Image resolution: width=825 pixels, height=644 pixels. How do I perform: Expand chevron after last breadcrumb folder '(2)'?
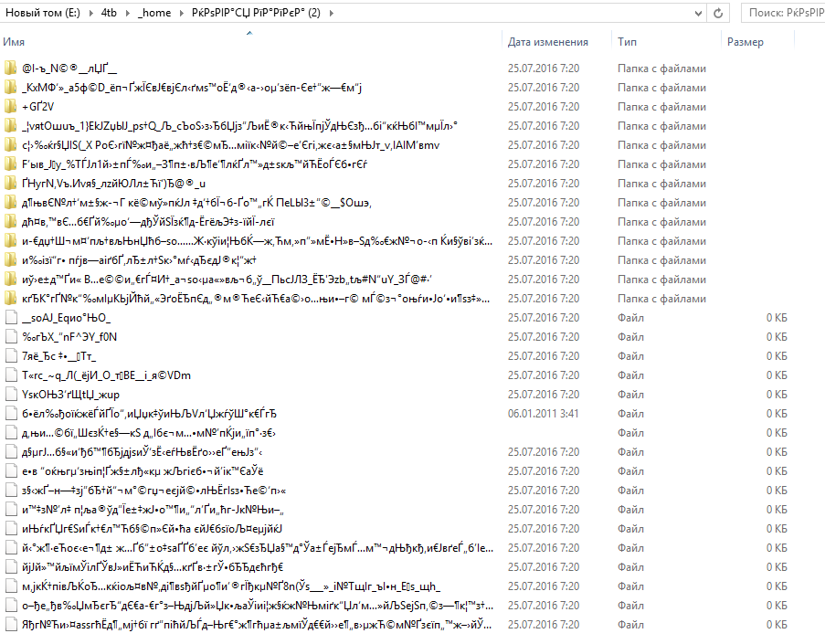coord(331,13)
